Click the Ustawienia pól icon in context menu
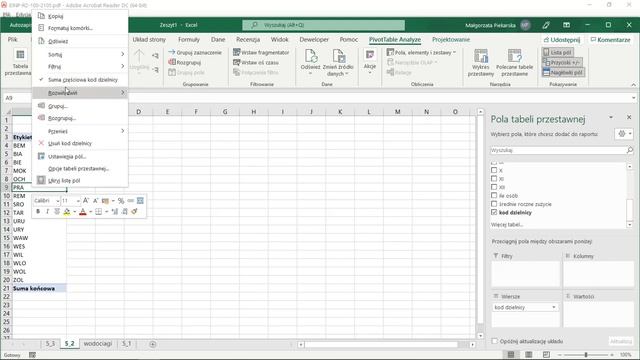This screenshot has width=640, height=360. (41, 156)
